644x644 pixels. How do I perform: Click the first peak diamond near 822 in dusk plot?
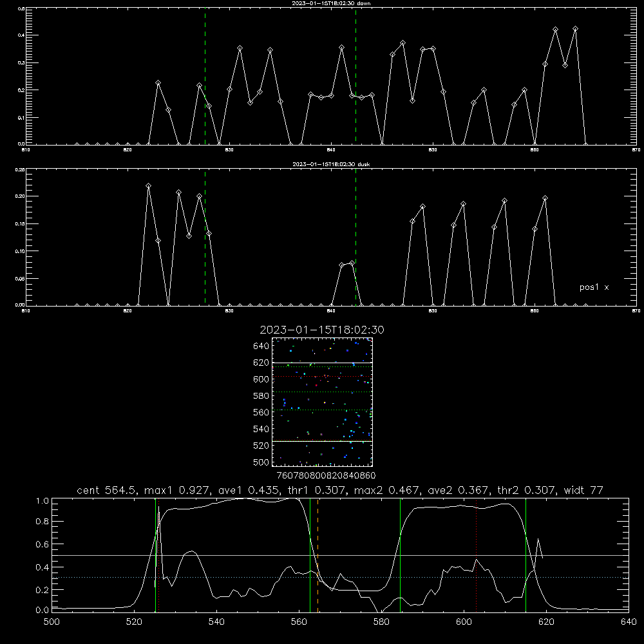148,186
